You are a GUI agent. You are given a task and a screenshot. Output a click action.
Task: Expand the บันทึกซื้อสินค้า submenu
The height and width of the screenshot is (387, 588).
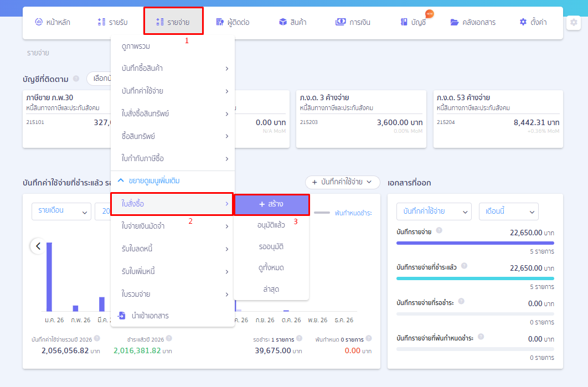173,68
